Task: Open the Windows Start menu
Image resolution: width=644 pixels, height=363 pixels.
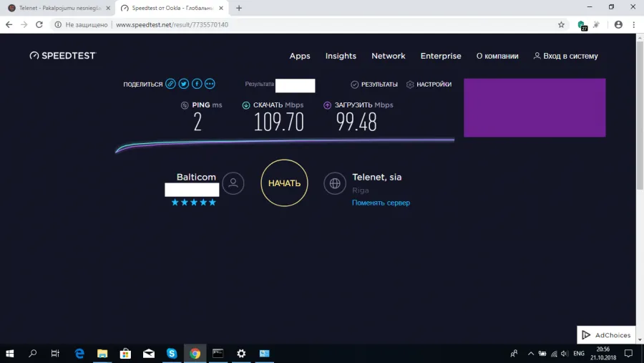Action: point(10,354)
